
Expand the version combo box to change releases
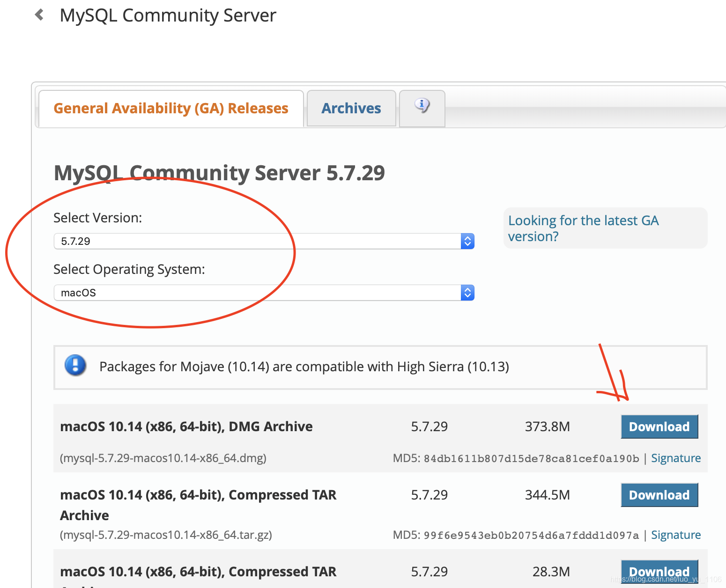coord(262,241)
